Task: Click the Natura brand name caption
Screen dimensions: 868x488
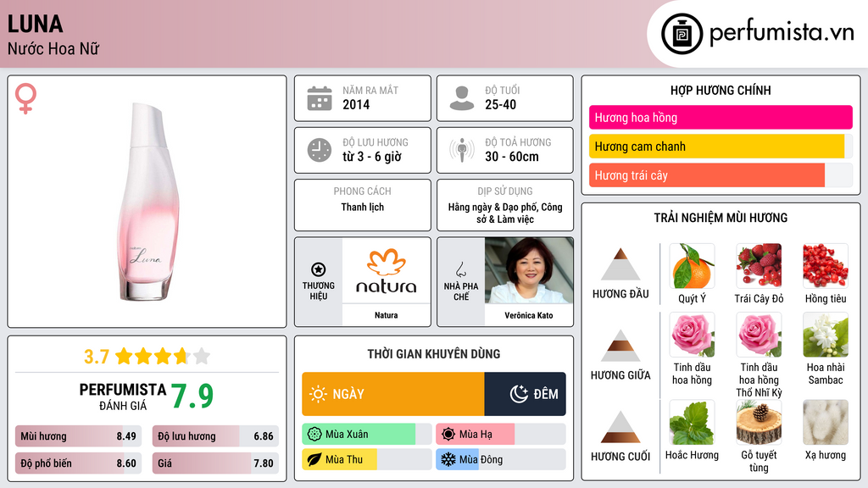Action: click(386, 315)
